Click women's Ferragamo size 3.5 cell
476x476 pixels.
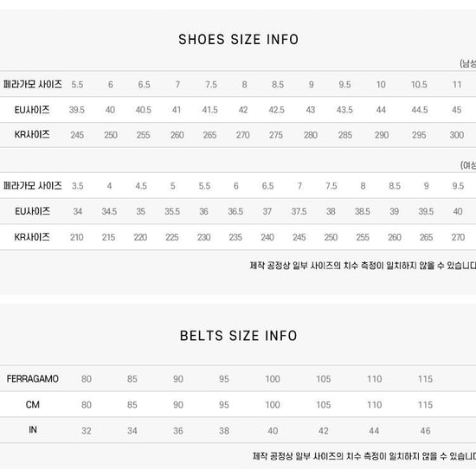point(77,186)
